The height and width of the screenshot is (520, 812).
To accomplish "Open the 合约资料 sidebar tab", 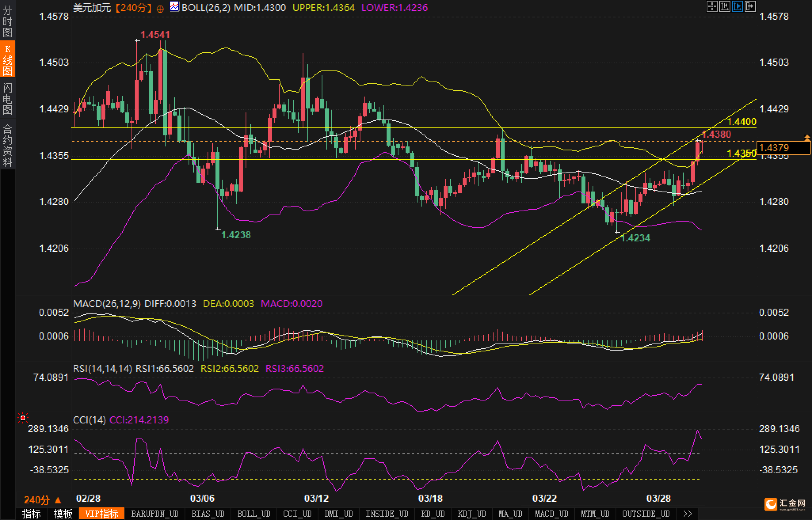I will 8,145.
